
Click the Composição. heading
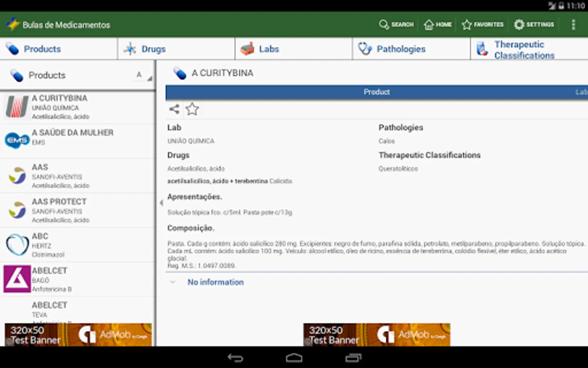coord(191,228)
